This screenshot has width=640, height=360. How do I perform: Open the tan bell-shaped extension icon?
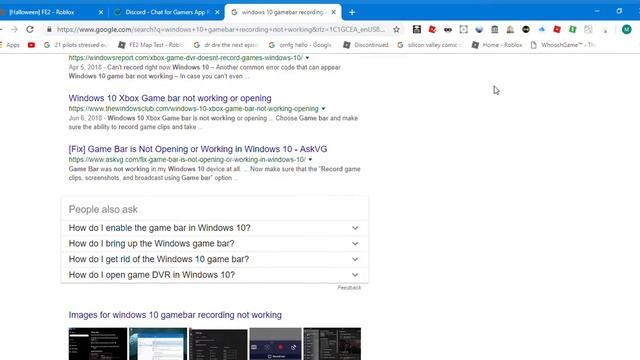tap(510, 29)
